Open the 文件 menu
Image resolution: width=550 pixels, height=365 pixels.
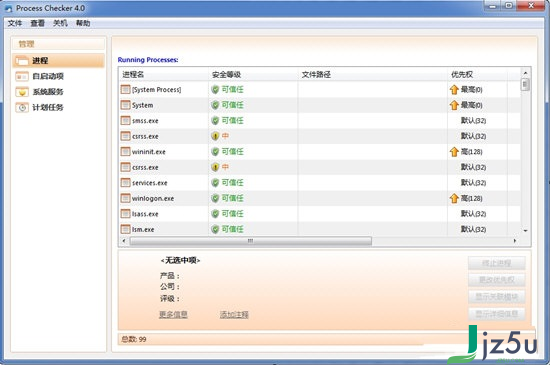(x=15, y=23)
